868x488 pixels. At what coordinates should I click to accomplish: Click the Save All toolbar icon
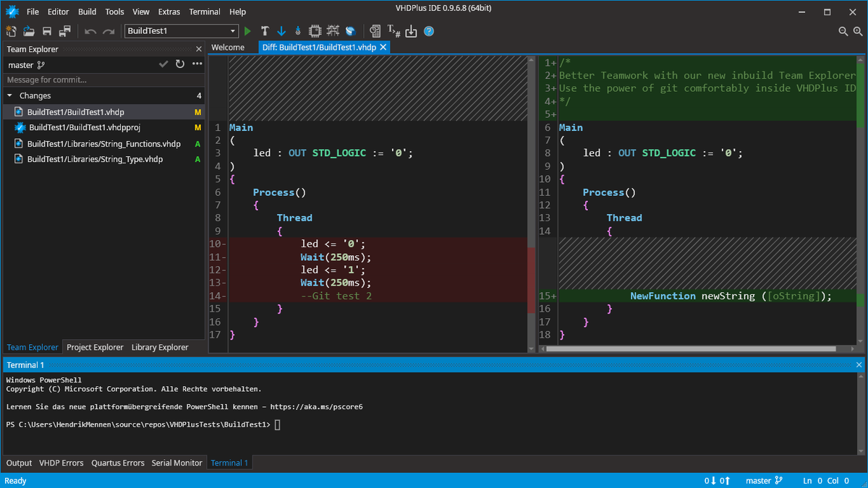65,31
